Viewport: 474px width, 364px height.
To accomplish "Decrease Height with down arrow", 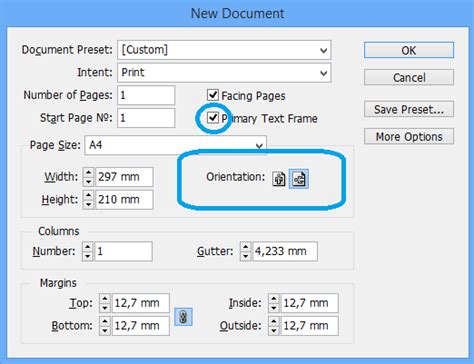I will click(88, 204).
